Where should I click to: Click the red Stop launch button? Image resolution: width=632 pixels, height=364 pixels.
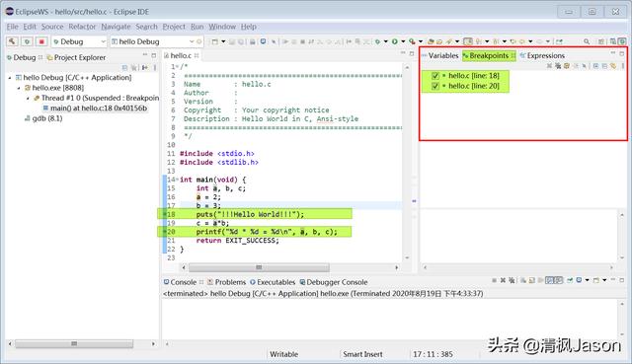tap(41, 41)
